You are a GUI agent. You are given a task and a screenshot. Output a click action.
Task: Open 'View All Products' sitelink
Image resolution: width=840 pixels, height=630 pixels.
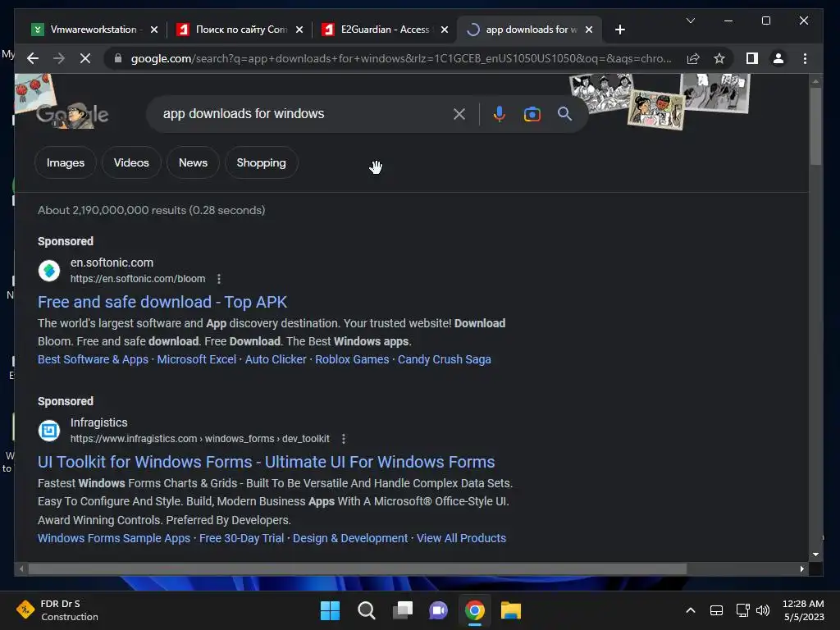tap(461, 538)
